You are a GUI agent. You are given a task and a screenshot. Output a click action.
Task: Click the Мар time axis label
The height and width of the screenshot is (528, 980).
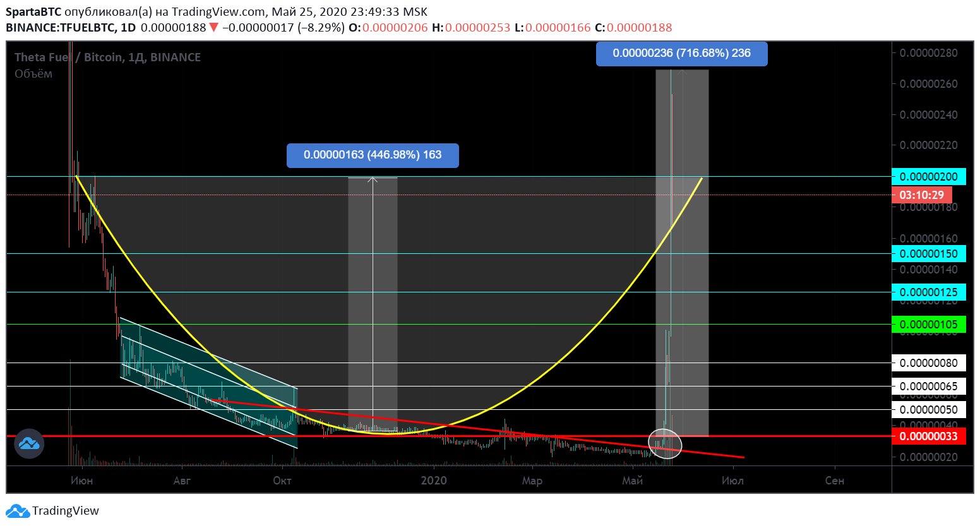pos(532,481)
